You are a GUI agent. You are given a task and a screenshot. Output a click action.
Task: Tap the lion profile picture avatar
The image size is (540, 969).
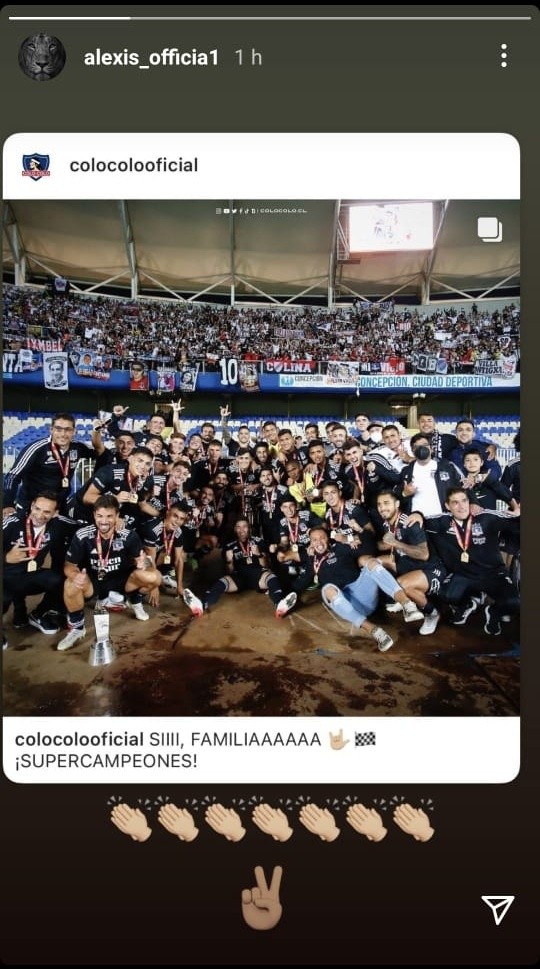pos(42,57)
